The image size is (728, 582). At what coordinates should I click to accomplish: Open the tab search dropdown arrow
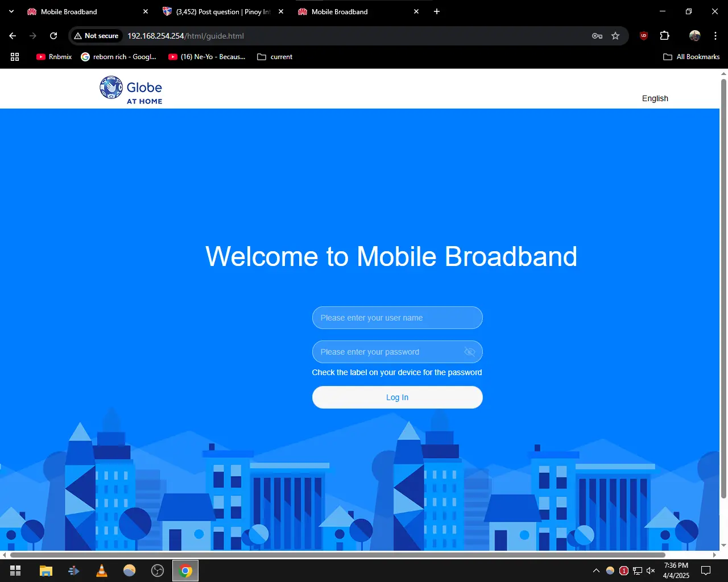11,11
